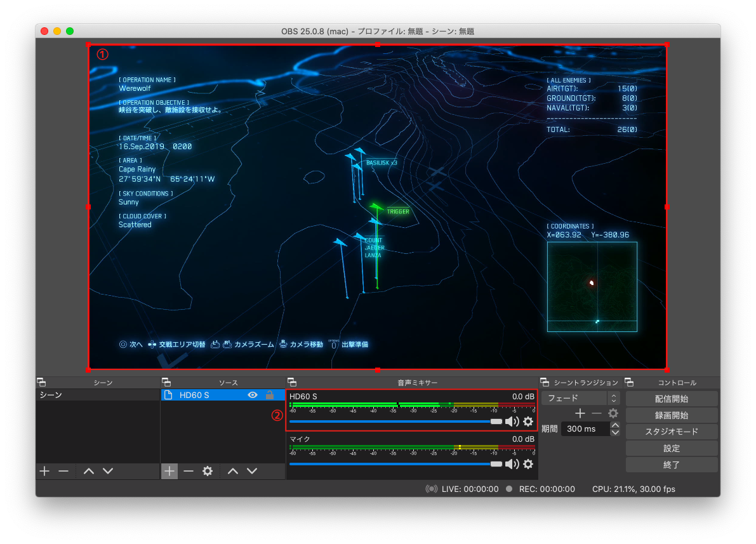Toggle the lock on HD60 S source

click(x=270, y=395)
